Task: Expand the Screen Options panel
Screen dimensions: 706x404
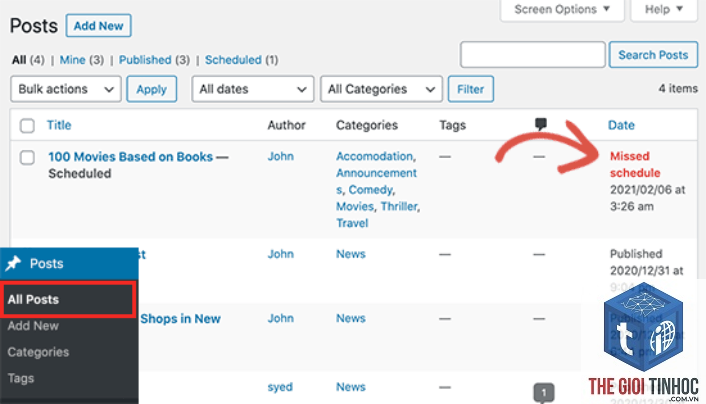Action: 562,9
